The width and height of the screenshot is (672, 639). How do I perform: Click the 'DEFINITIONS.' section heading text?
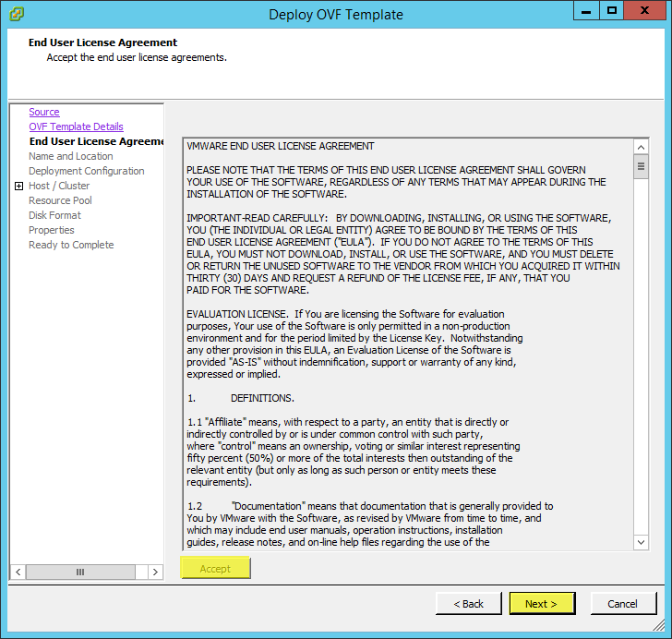pos(262,398)
